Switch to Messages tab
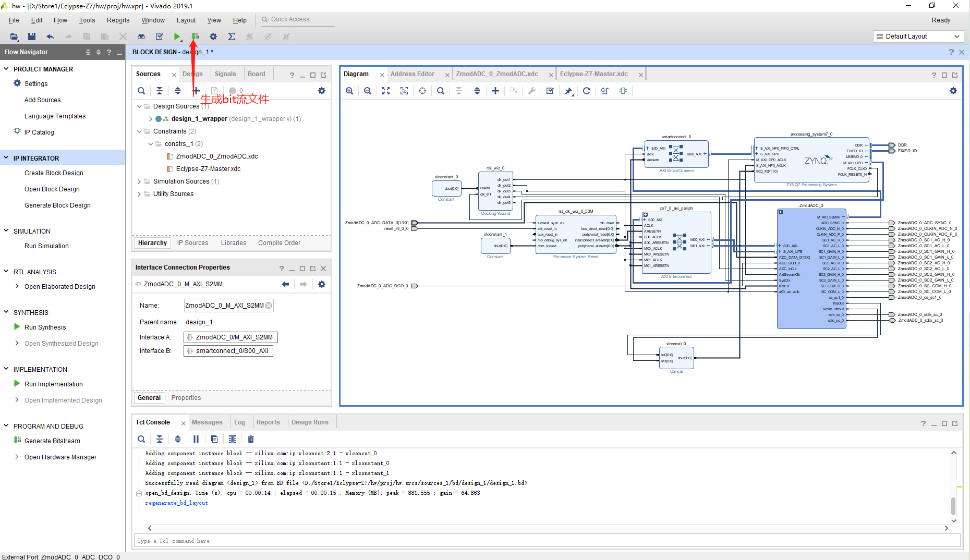This screenshot has height=560, width=970. pos(207,422)
